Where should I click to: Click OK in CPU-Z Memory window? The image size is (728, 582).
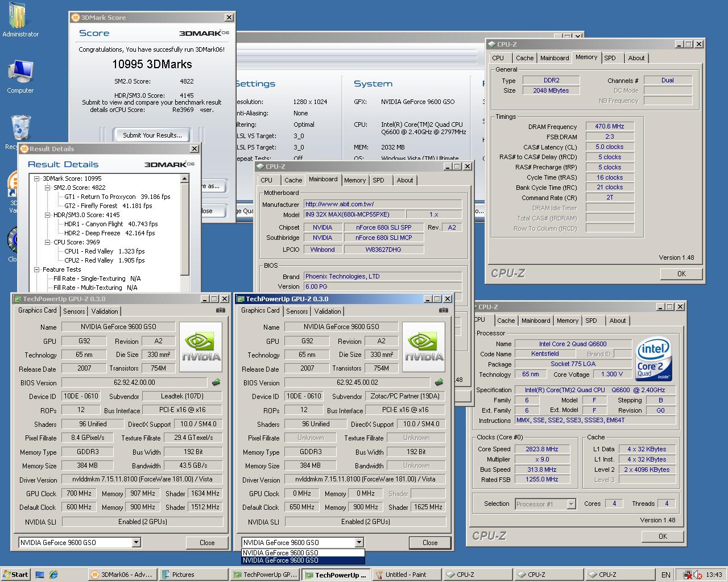(x=681, y=273)
